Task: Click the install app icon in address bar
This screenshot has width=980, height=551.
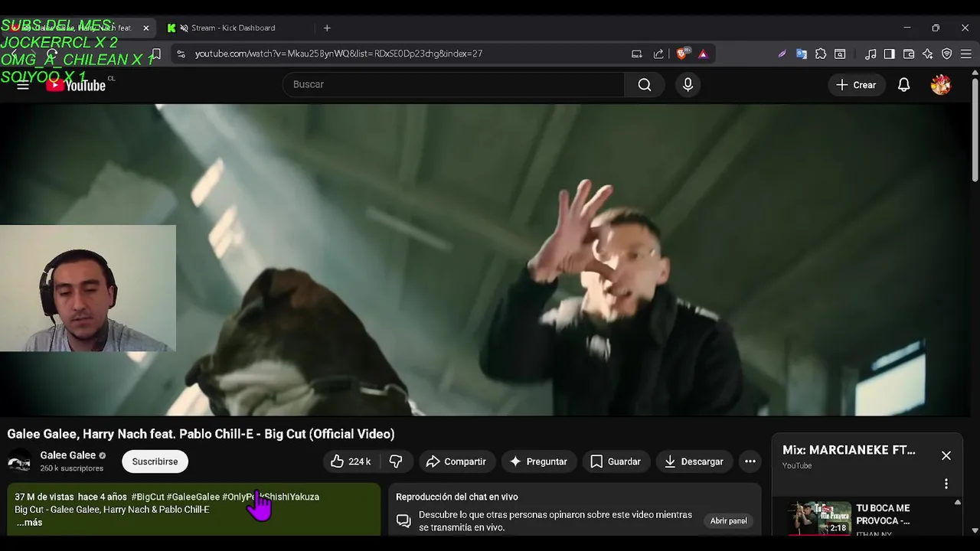Action: click(x=636, y=54)
